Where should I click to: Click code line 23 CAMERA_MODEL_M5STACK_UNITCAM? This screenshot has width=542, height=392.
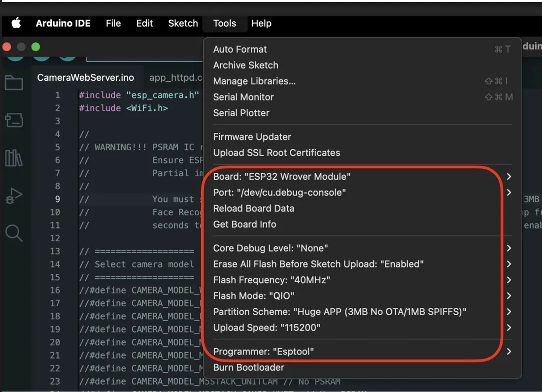pyautogui.click(x=209, y=381)
